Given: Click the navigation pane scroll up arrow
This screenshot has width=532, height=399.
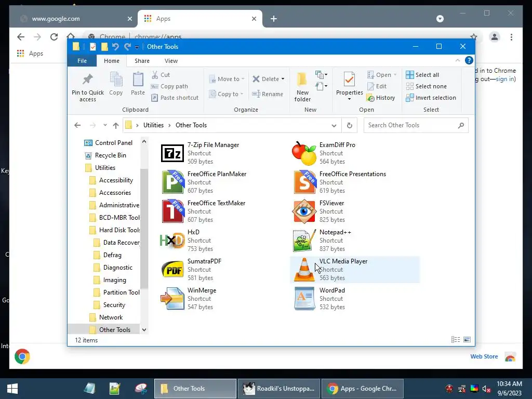Looking at the screenshot, I should pos(144,141).
